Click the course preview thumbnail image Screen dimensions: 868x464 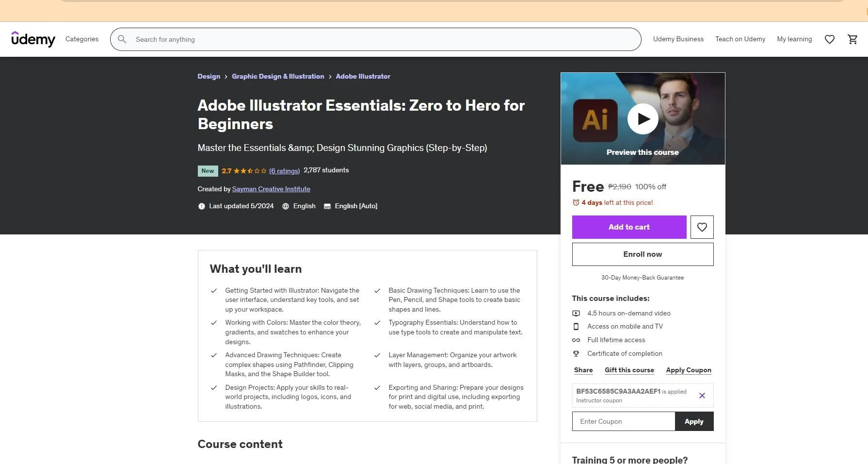[x=643, y=119]
